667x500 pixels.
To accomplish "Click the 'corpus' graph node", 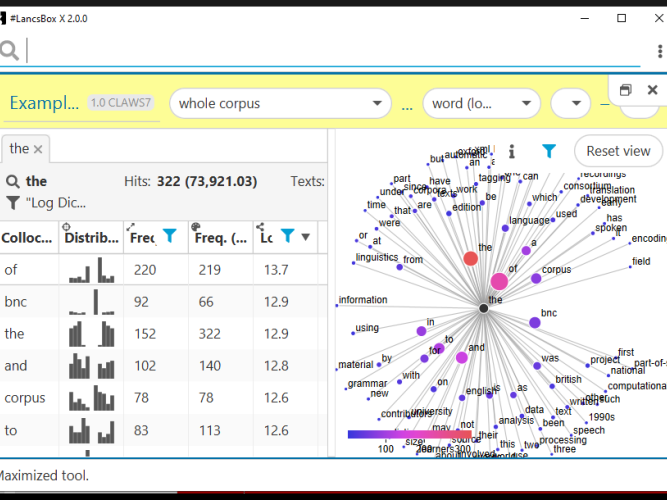I will (x=536, y=279).
